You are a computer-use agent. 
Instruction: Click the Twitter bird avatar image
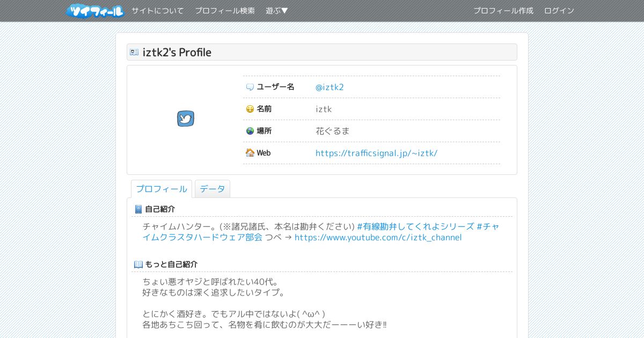(x=186, y=119)
